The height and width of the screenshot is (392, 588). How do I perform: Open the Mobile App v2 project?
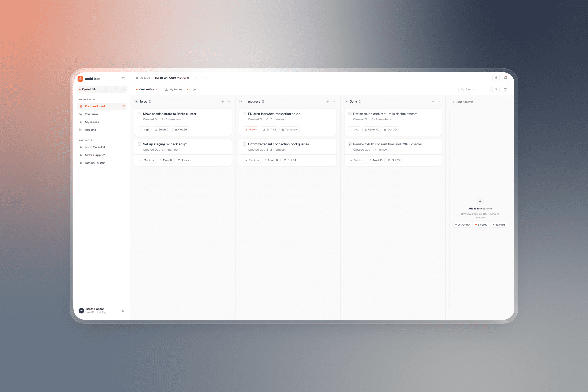(102, 155)
